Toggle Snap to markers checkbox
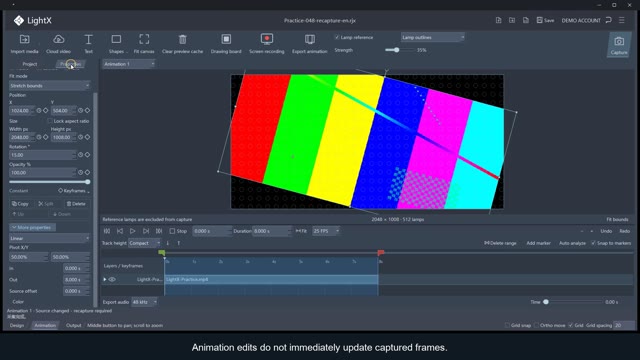The image size is (640, 360). tap(593, 243)
